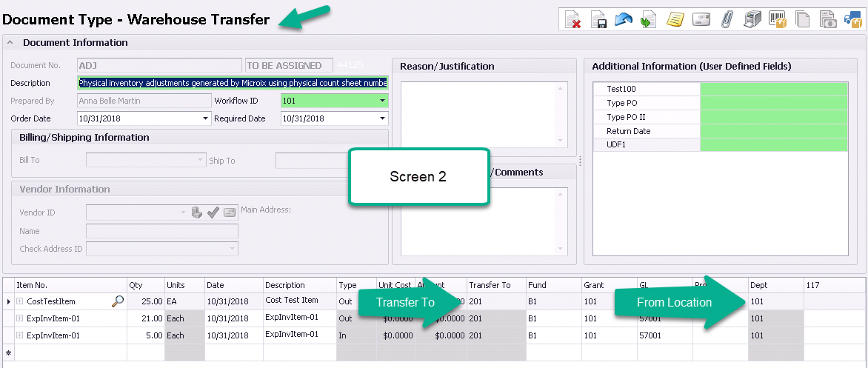
Task: Open the Required Date dropdown arrow
Action: coord(382,118)
